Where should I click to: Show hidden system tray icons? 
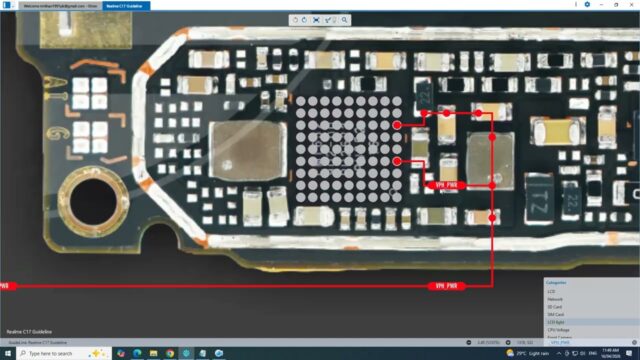[559, 353]
